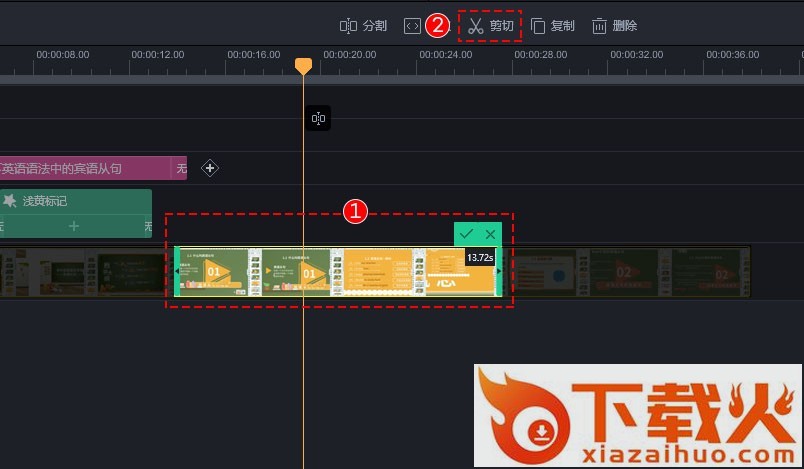
Task: Click the plus sign inside the 浅黄标记 clip
Action: pyautogui.click(x=73, y=227)
